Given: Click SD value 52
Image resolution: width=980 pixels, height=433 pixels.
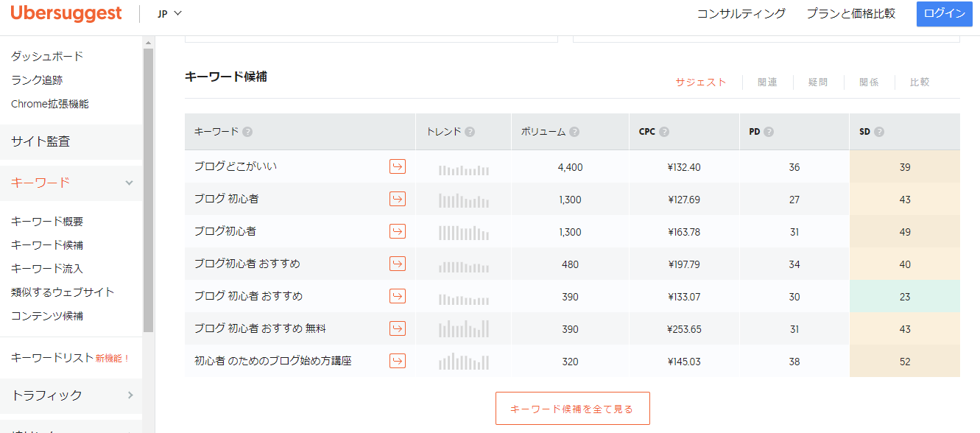Looking at the screenshot, I should [x=905, y=362].
